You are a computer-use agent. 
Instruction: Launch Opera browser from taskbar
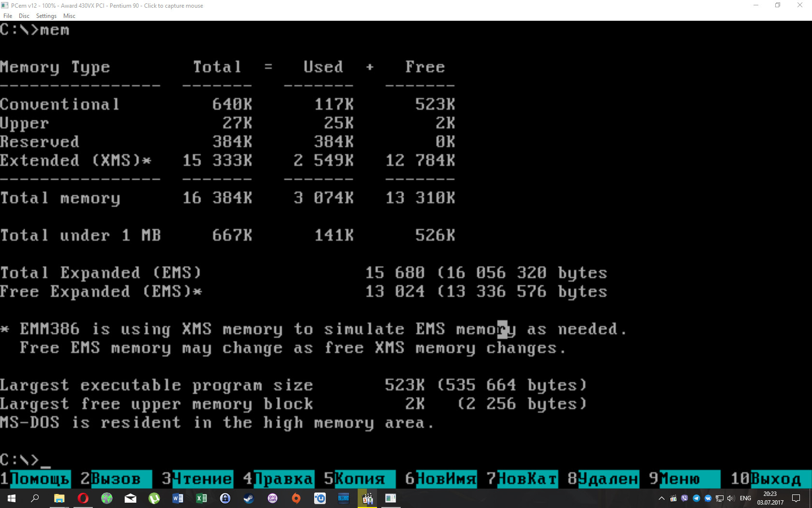pyautogui.click(x=83, y=498)
